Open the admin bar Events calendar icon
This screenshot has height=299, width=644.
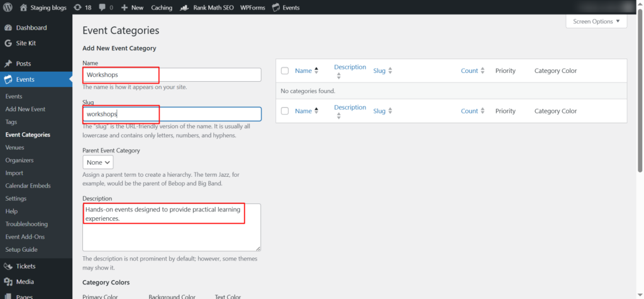point(276,8)
